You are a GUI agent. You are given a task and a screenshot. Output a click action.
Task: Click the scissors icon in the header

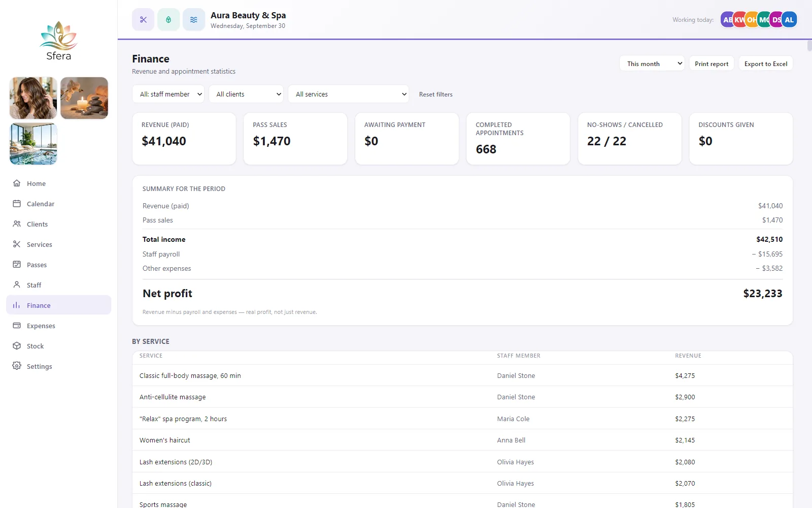[x=143, y=20]
